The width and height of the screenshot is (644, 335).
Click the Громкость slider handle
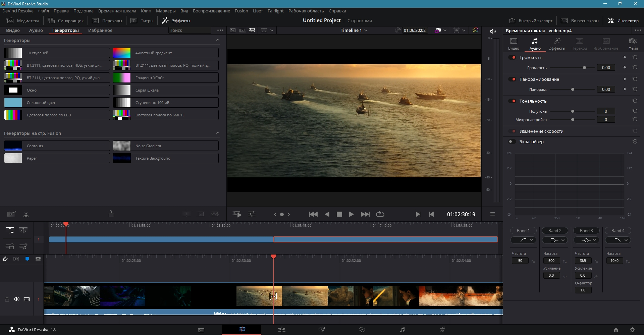(x=584, y=67)
